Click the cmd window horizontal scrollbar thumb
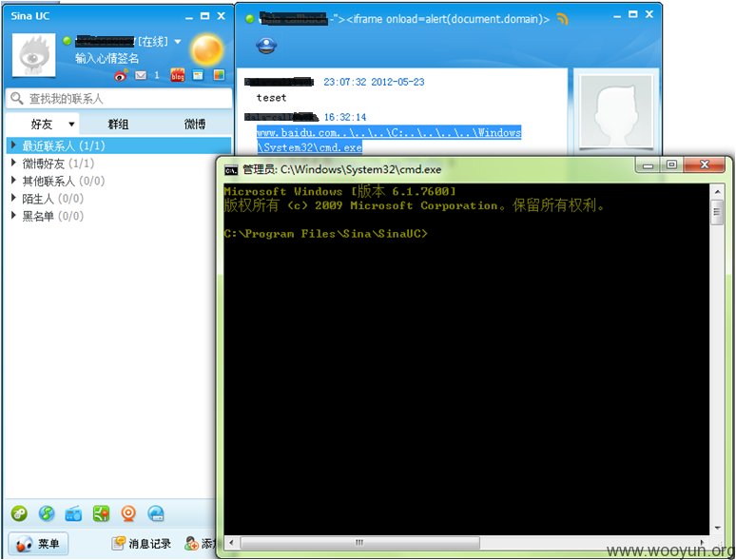The height and width of the screenshot is (560, 736). click(359, 543)
